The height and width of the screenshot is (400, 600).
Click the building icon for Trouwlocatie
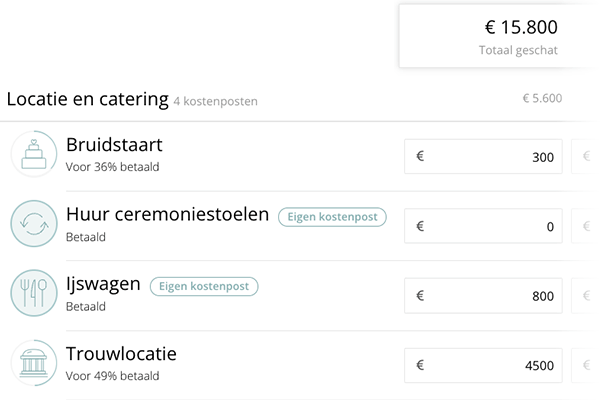34,365
